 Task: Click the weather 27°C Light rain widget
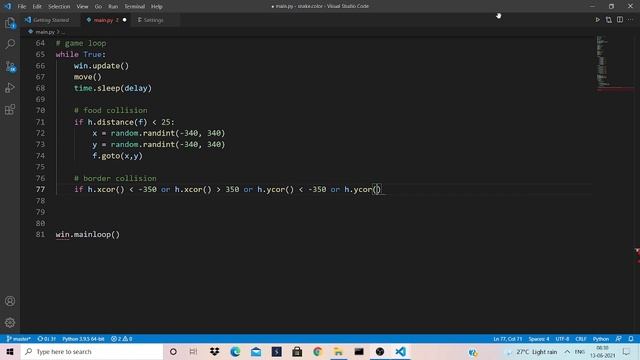pos(532,351)
